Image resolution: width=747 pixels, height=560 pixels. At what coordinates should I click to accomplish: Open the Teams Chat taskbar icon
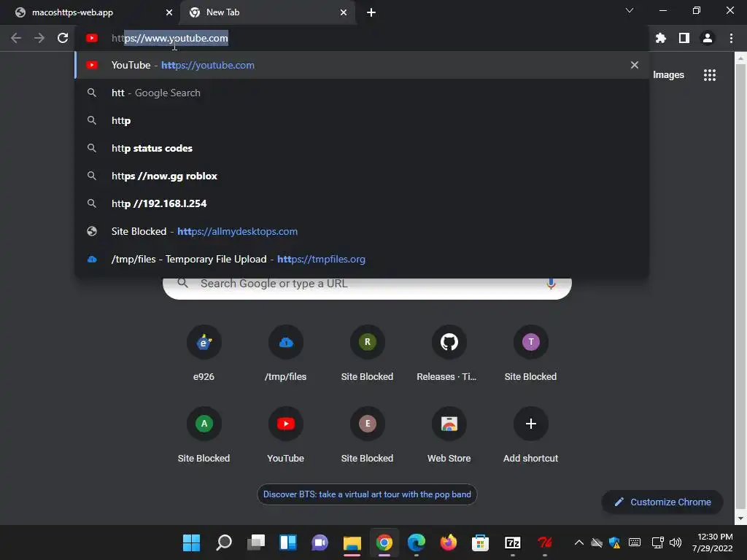coord(320,542)
